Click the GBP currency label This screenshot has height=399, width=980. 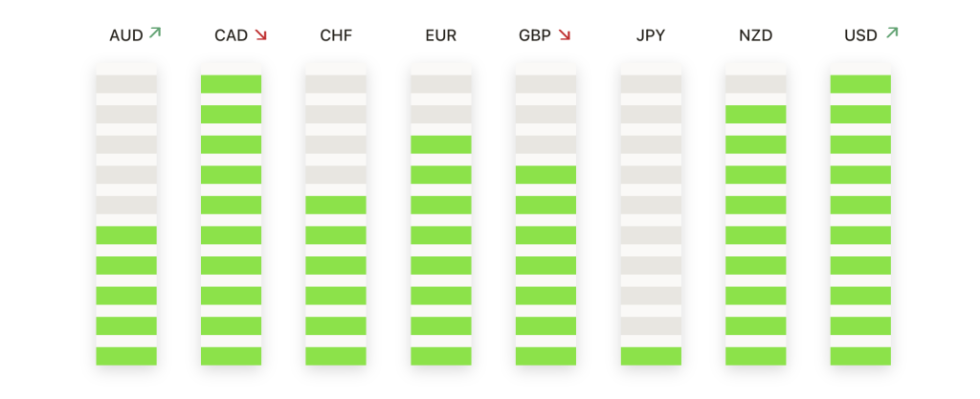[x=535, y=36]
